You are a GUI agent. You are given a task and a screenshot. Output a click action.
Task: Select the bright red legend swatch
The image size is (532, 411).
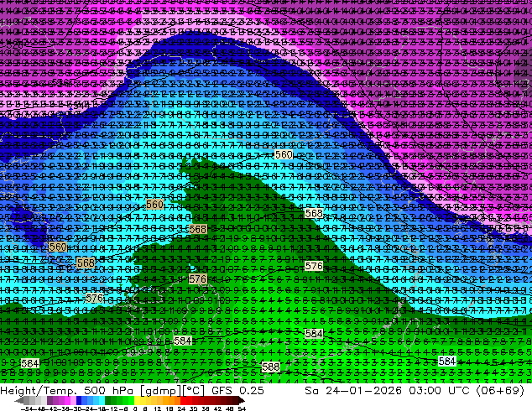point(183,401)
